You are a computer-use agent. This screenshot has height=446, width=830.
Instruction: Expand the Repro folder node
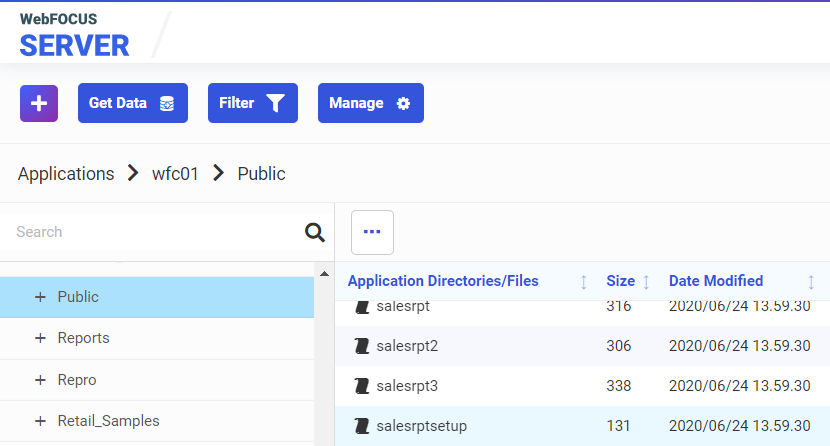tap(41, 380)
